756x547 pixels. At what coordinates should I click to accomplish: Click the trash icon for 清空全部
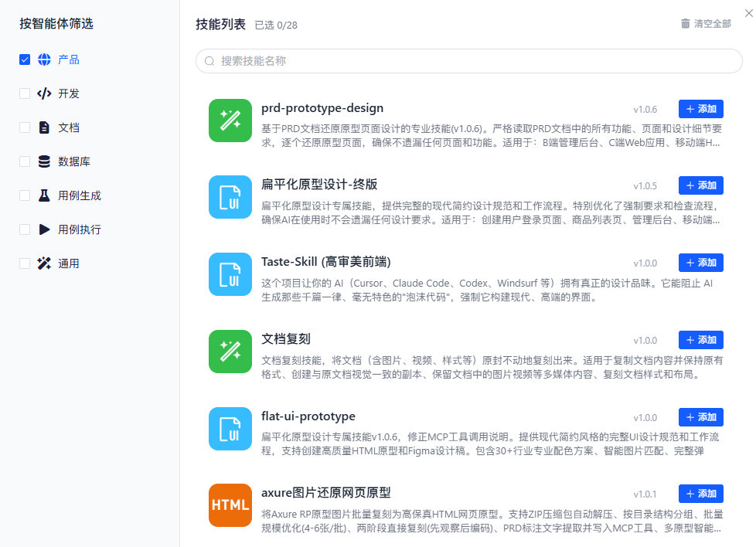tap(685, 24)
